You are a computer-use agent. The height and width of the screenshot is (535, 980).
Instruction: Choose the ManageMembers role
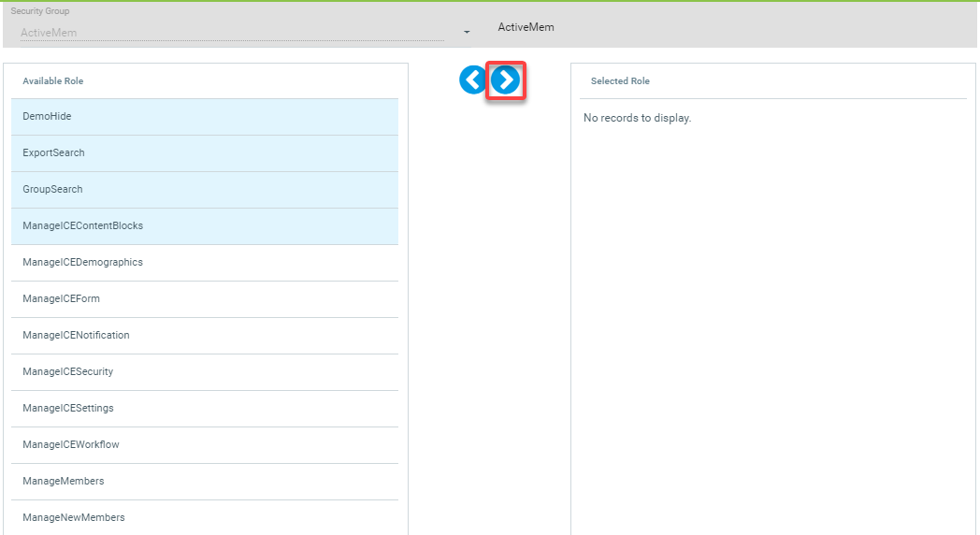tap(204, 482)
